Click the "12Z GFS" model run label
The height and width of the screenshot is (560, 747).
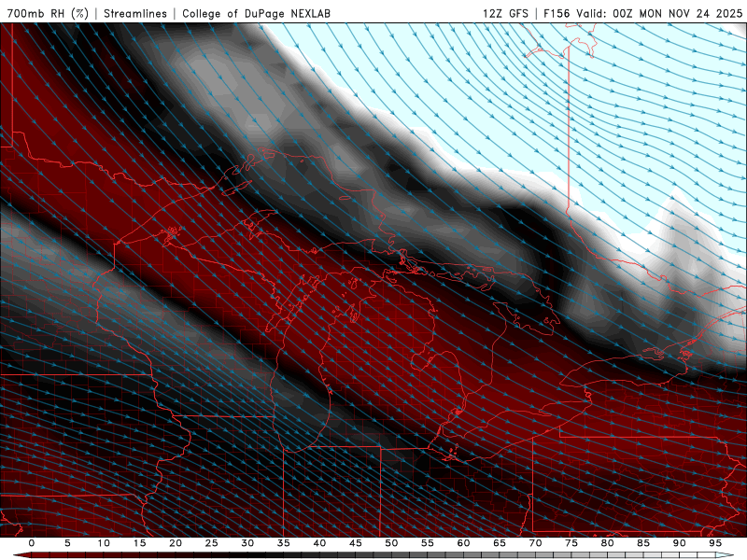click(505, 13)
